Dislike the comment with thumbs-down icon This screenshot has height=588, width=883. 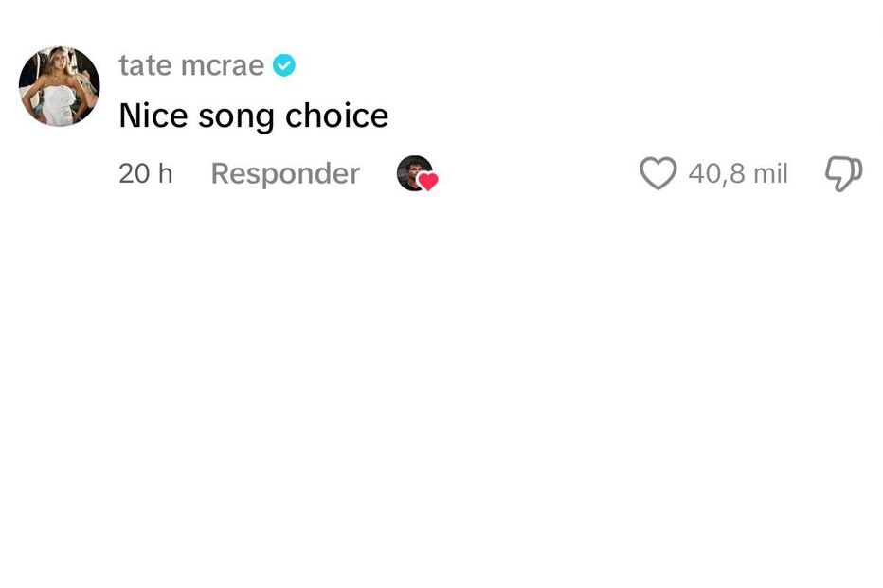click(x=843, y=173)
